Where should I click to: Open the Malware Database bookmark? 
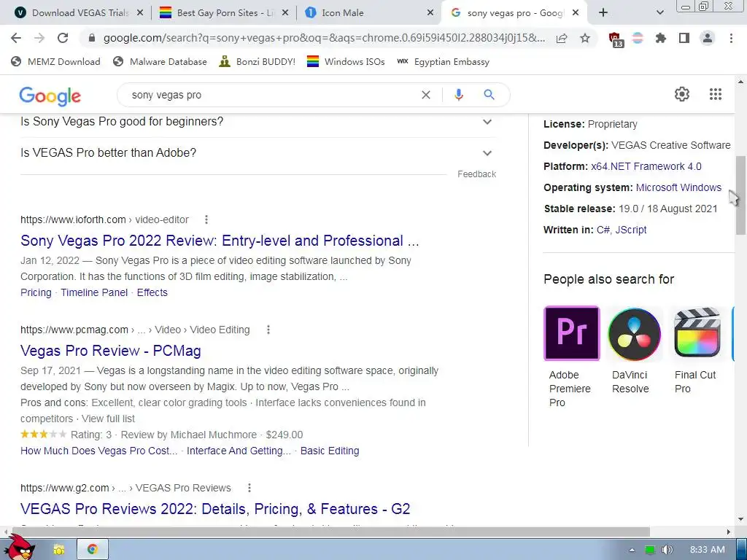[x=160, y=61]
